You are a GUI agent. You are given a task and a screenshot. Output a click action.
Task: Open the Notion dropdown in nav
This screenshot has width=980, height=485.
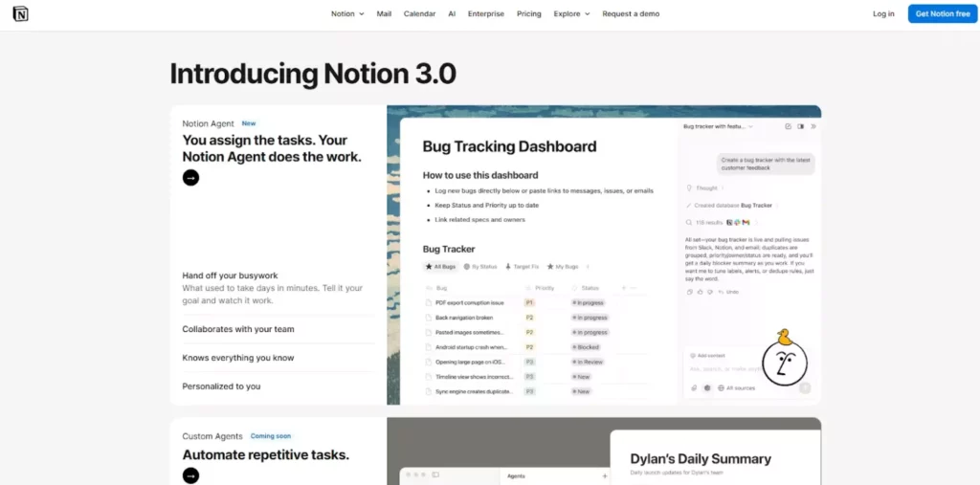346,13
